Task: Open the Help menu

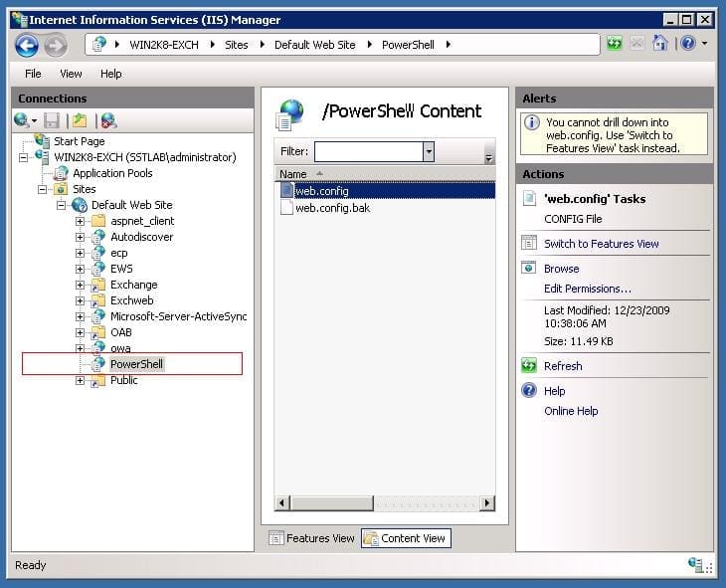Action: point(111,74)
